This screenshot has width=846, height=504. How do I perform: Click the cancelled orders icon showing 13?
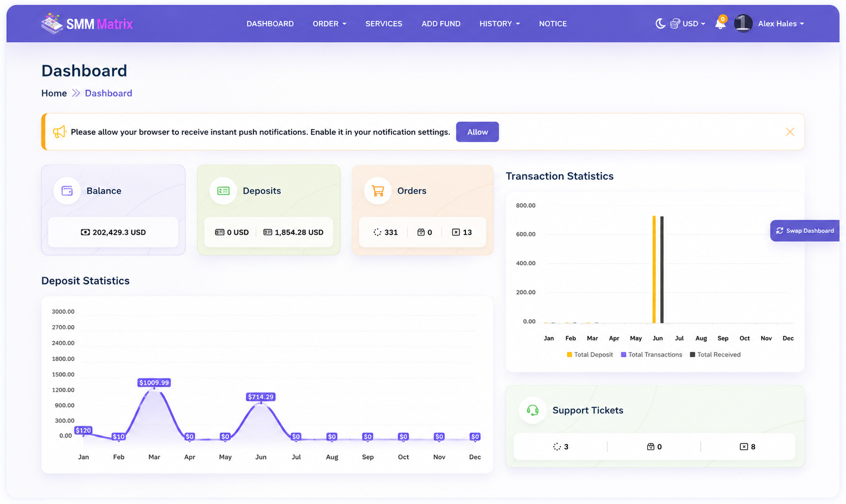(x=456, y=232)
